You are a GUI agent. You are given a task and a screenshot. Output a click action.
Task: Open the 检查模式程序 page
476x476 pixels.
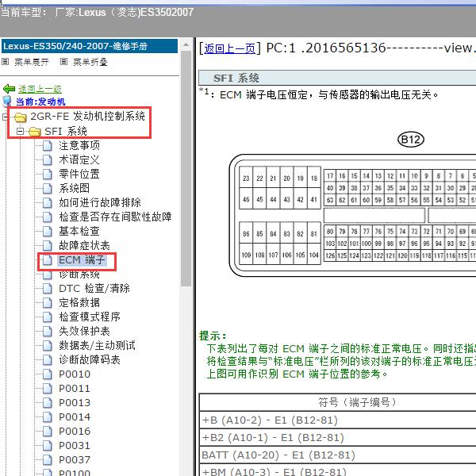point(90,317)
